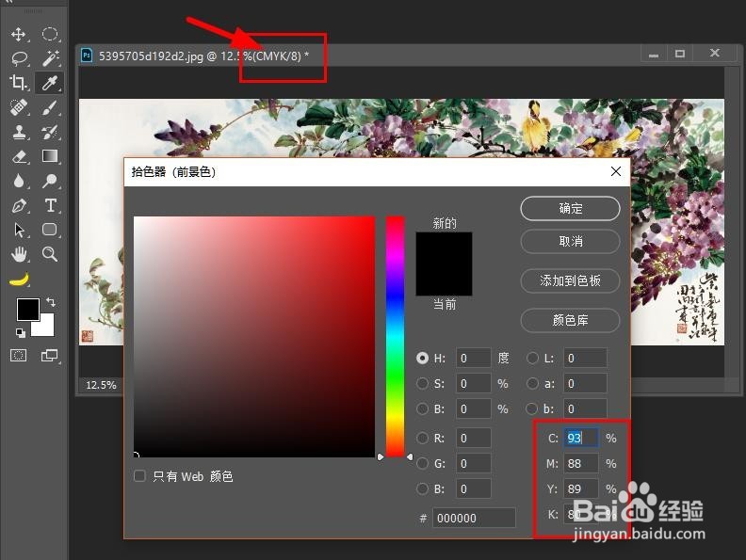The width and height of the screenshot is (746, 560).
Task: Select the R red radio button
Action: [x=422, y=438]
